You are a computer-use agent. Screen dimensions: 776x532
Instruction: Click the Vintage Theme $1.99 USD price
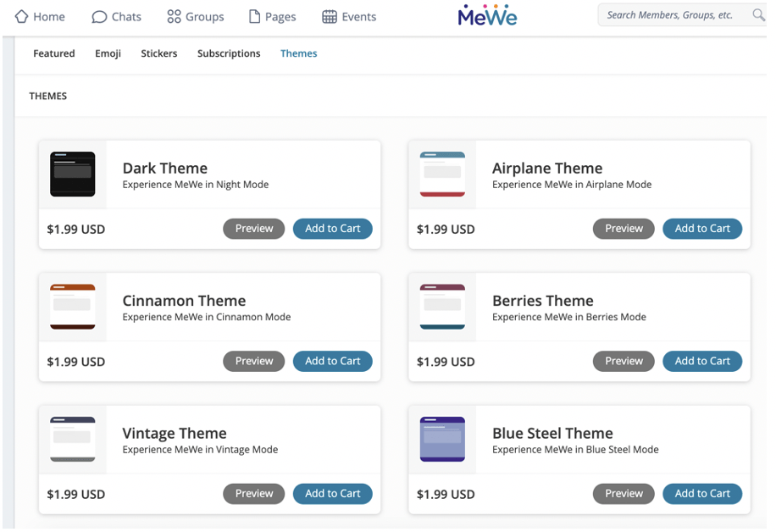(x=75, y=495)
